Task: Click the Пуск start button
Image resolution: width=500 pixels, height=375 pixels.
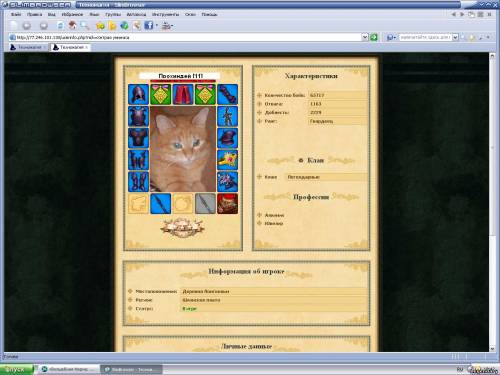Action: pyautogui.click(x=17, y=369)
